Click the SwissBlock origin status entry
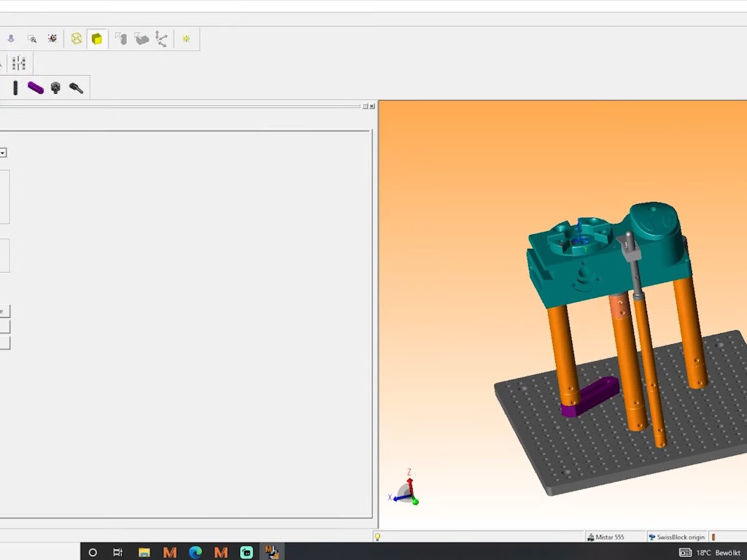Viewport: 747px width, 560px height. [x=676, y=537]
